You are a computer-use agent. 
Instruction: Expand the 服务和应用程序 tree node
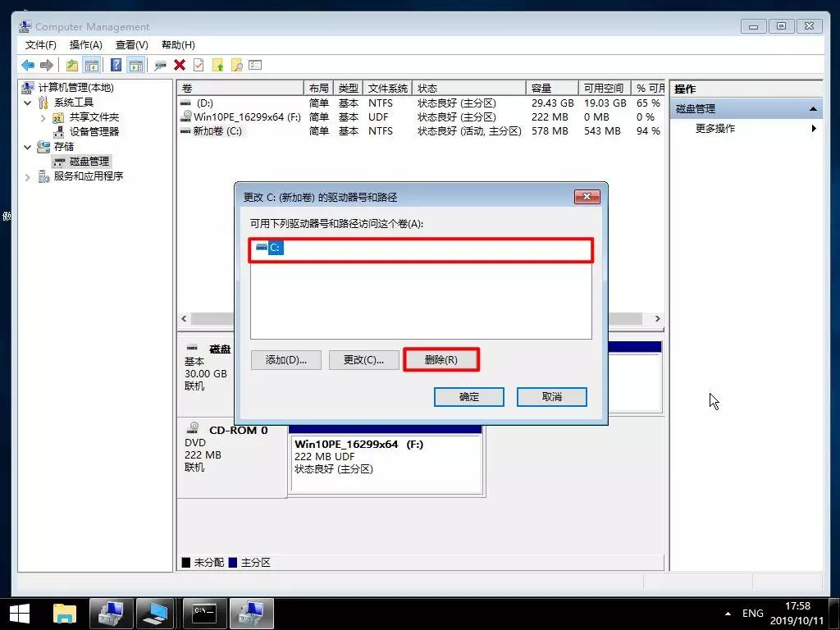[x=28, y=176]
